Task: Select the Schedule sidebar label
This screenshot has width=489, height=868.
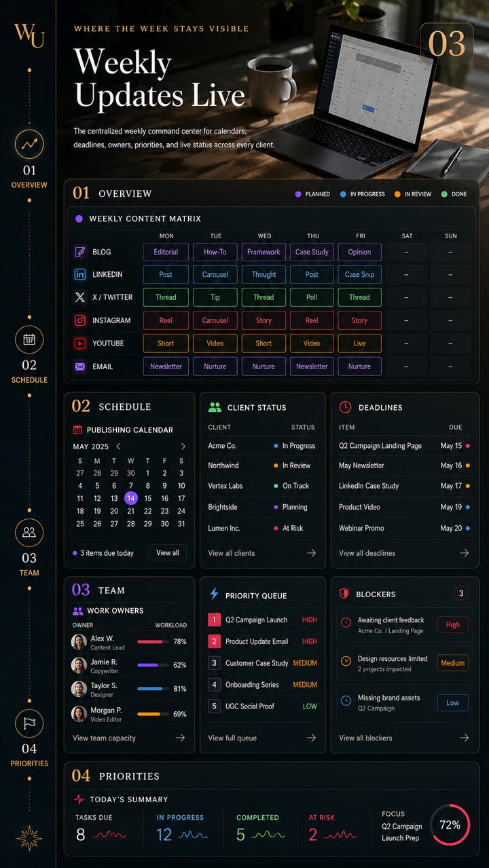Action: 29,380
